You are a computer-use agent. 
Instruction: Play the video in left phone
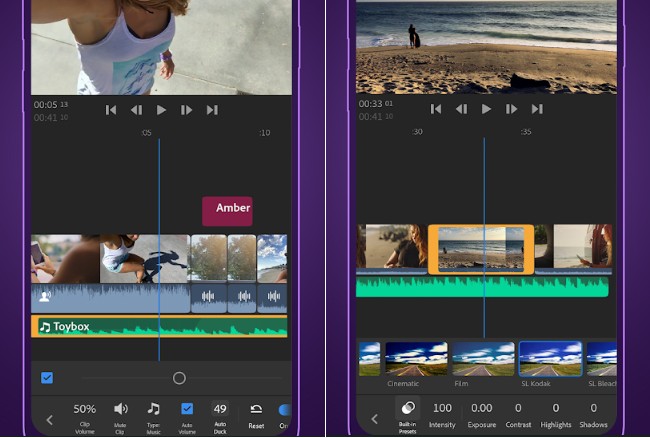tap(161, 110)
